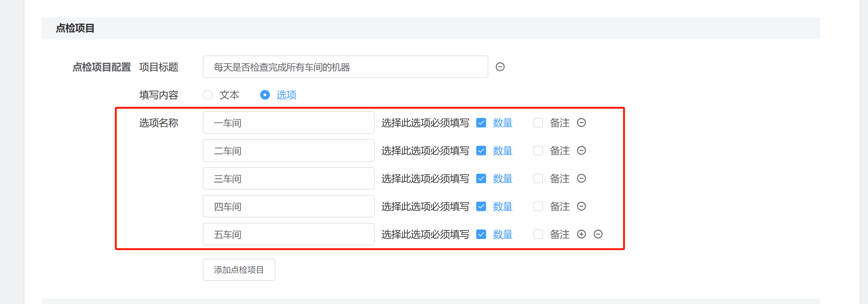This screenshot has height=304, width=868.
Task: Delete the 二车间 option row
Action: click(581, 151)
